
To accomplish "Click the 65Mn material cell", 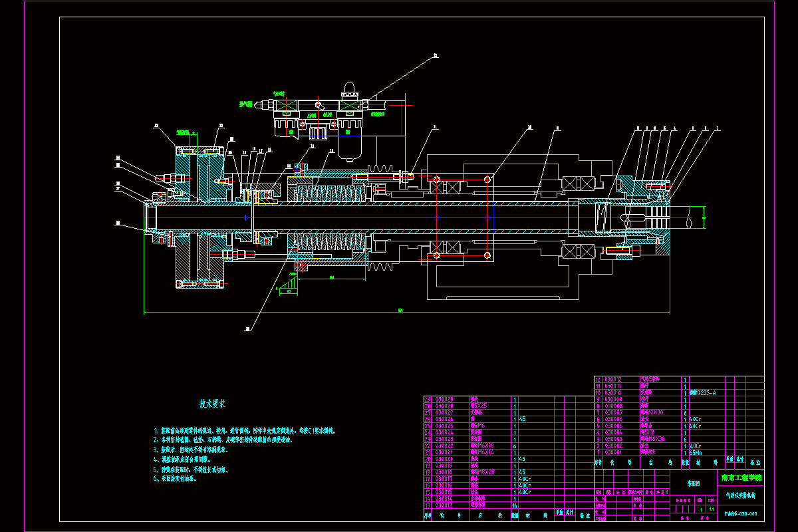I will coord(696,452).
